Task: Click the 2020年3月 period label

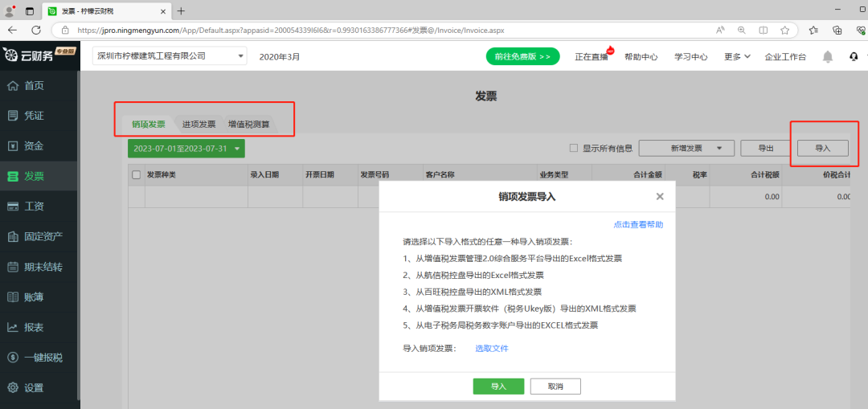Action: 280,56
